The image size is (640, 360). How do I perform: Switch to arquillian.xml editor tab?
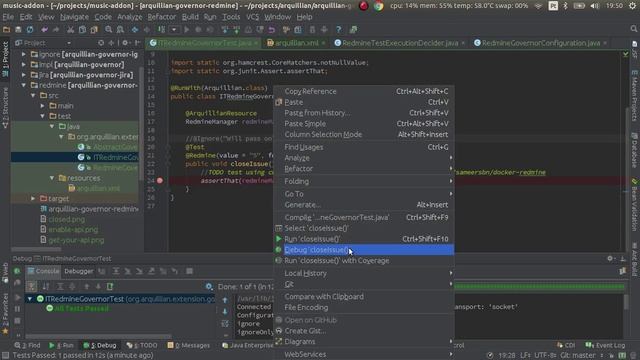click(296, 43)
